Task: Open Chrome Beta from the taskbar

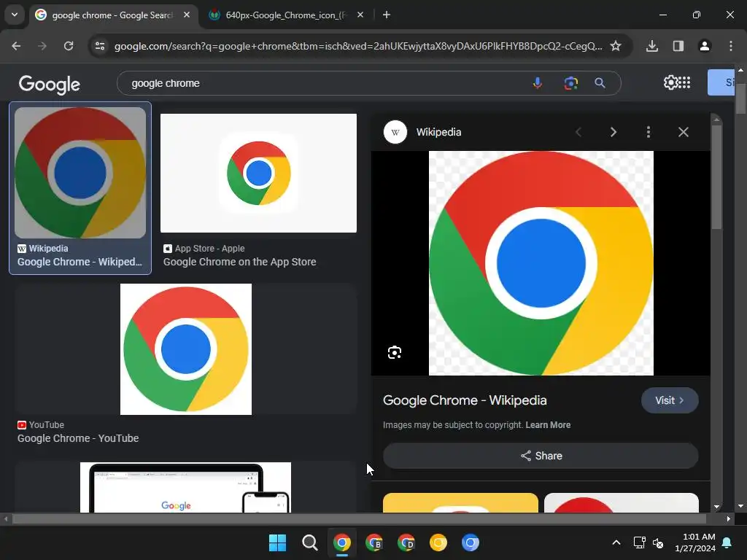Action: (x=374, y=542)
